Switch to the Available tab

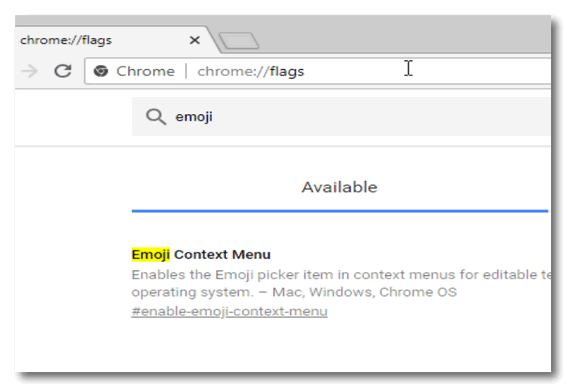pos(340,187)
